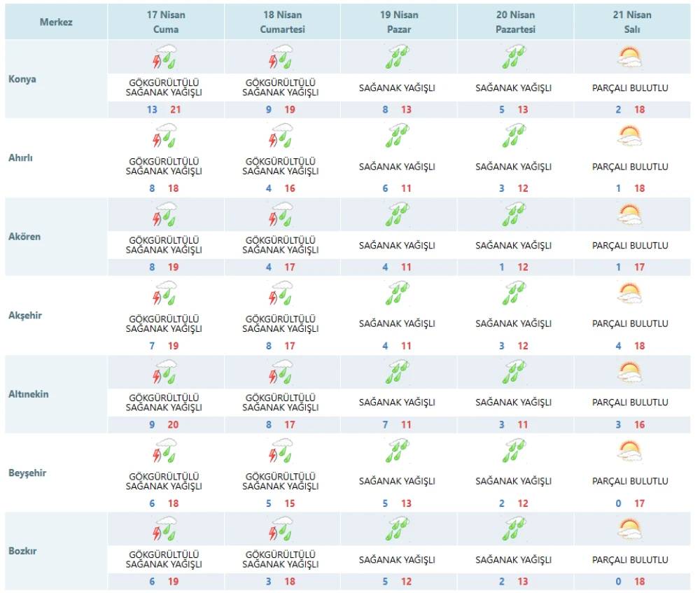Viewport: 700px width, 593px height.
Task: Click Ahırlı's PARÇALI BULUTLU forecast text
Action: tap(630, 167)
